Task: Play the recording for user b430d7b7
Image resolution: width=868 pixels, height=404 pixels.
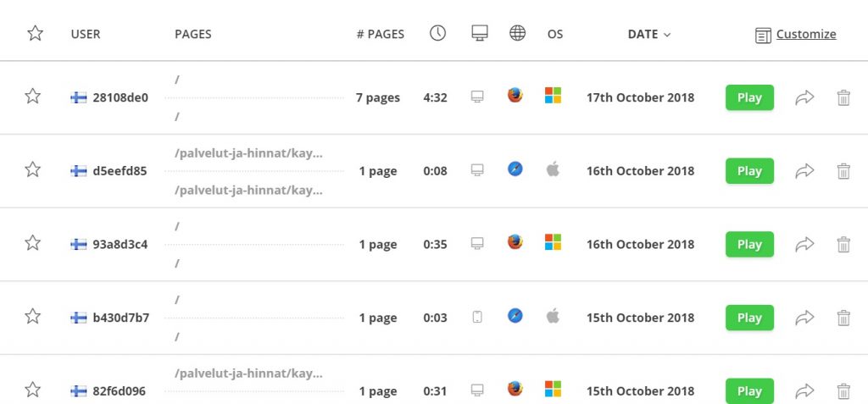Action: point(749,318)
